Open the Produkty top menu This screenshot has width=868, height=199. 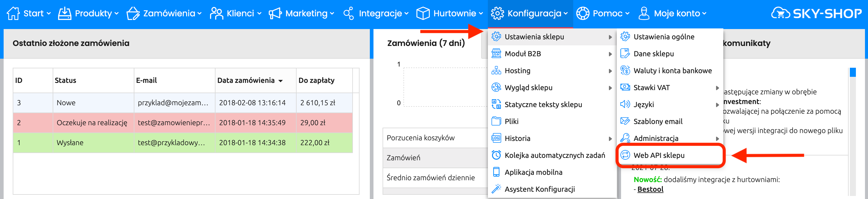(88, 14)
